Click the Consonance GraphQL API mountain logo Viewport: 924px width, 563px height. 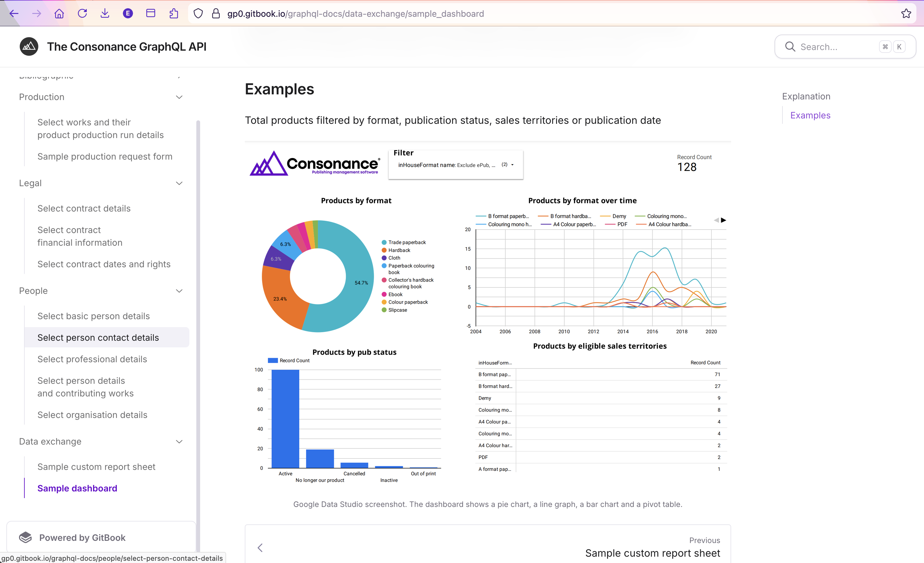[x=29, y=46]
